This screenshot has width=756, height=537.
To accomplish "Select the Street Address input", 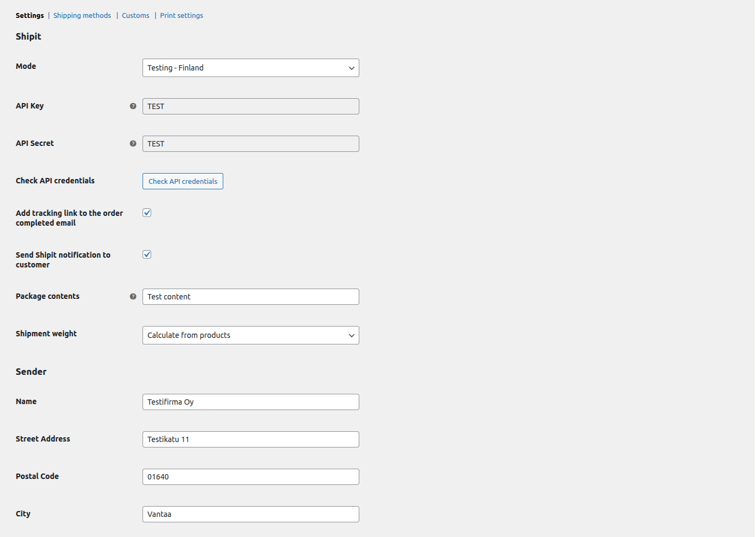I will [x=250, y=439].
